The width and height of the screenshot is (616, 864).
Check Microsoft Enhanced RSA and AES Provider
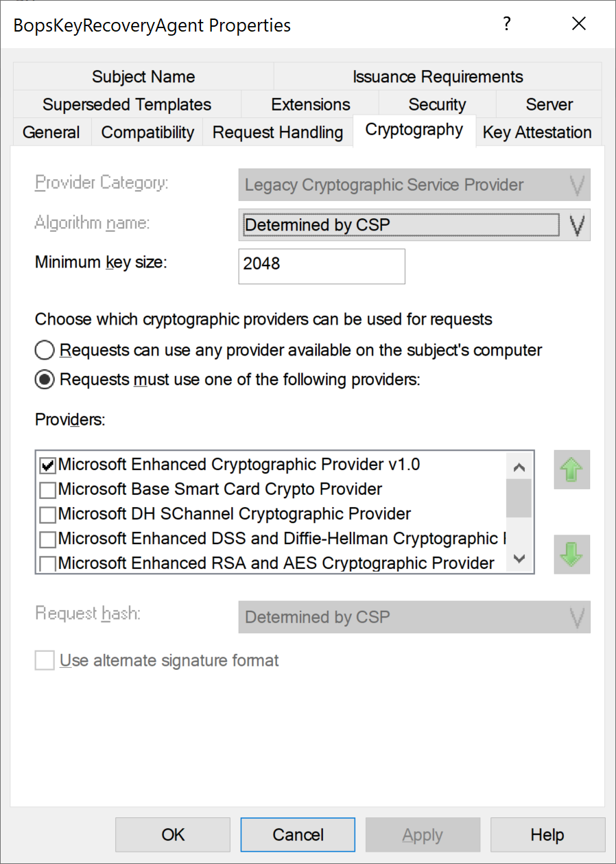coord(48,564)
